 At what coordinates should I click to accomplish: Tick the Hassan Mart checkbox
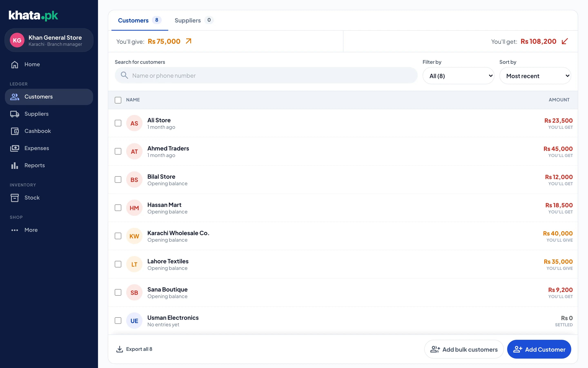(118, 208)
